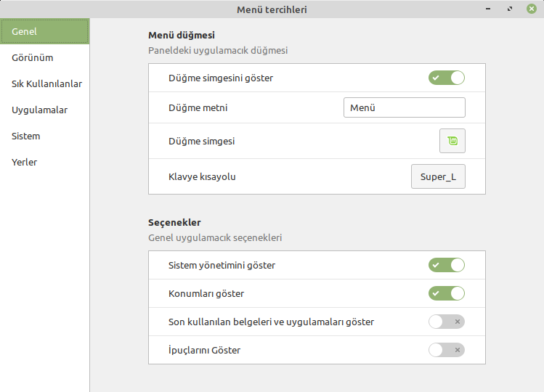Click the Düğme simgesi row label
This screenshot has height=392, width=544.
tap(202, 141)
